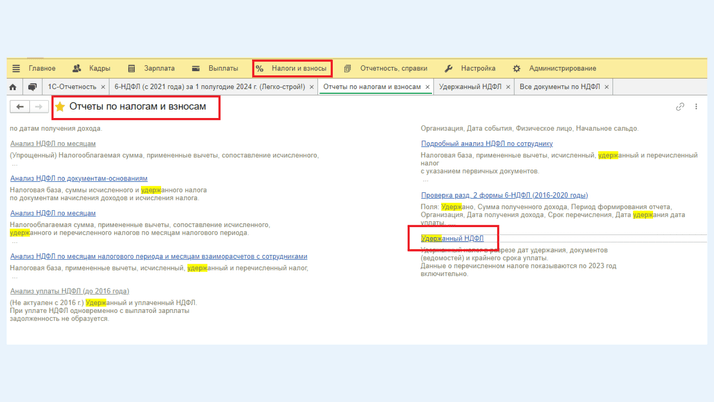This screenshot has width=714, height=402.
Task: Click the back navigation arrow
Action: coord(20,107)
